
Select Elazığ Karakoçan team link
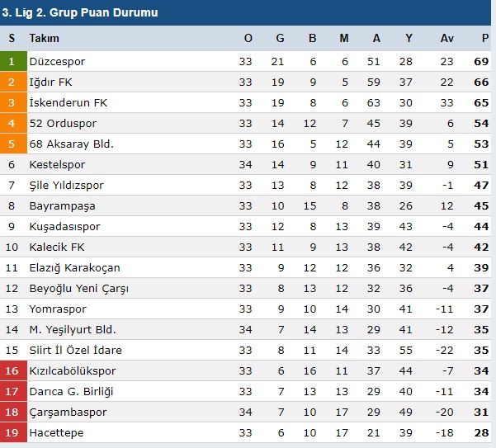click(74, 268)
